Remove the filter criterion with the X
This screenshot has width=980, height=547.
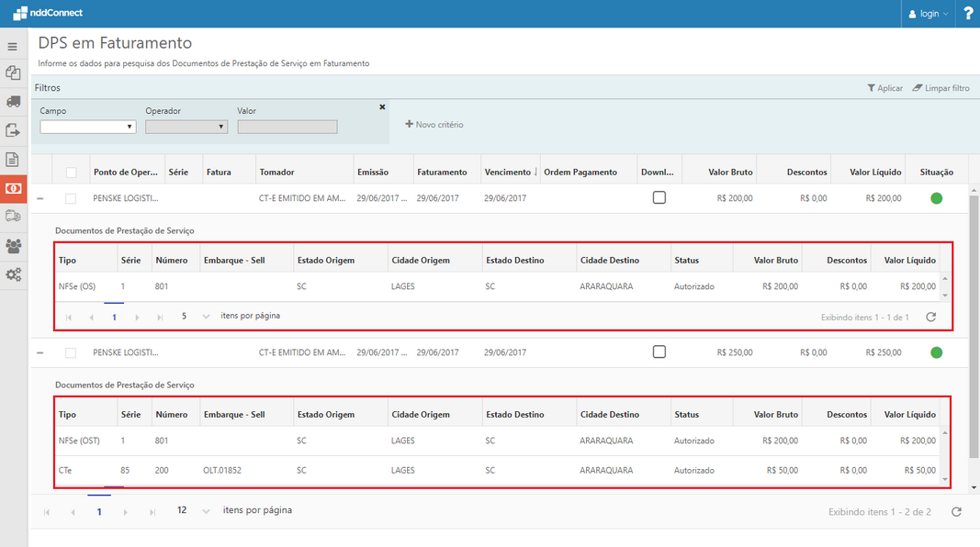pos(382,107)
